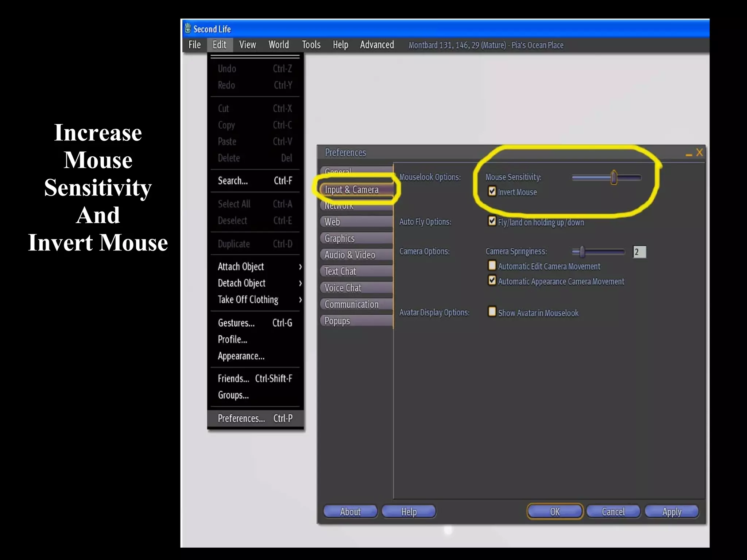
Task: Select the Communication tab
Action: point(356,304)
